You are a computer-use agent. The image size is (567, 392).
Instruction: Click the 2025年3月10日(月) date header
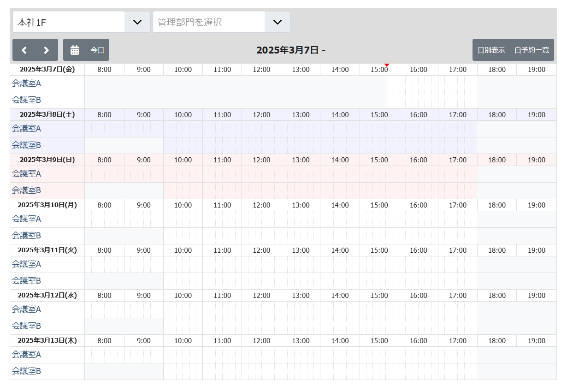[x=47, y=205]
